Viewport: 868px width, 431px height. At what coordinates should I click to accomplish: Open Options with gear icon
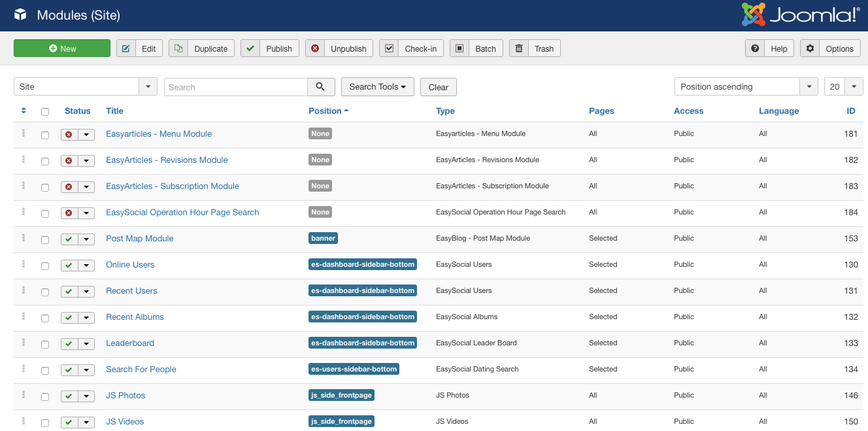click(830, 48)
